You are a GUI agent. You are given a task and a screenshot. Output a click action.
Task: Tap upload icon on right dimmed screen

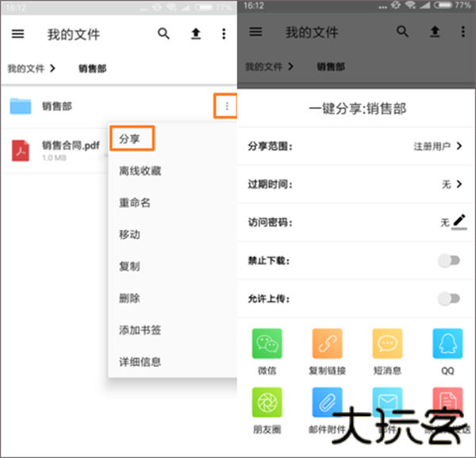click(435, 32)
